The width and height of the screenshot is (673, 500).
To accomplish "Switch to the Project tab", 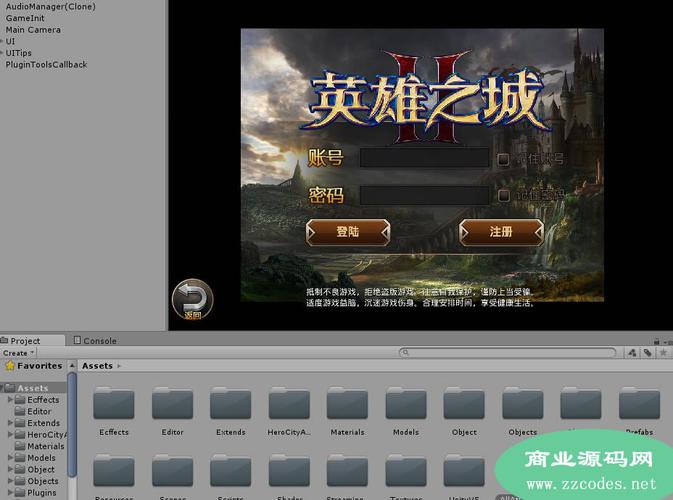I will click(x=32, y=341).
